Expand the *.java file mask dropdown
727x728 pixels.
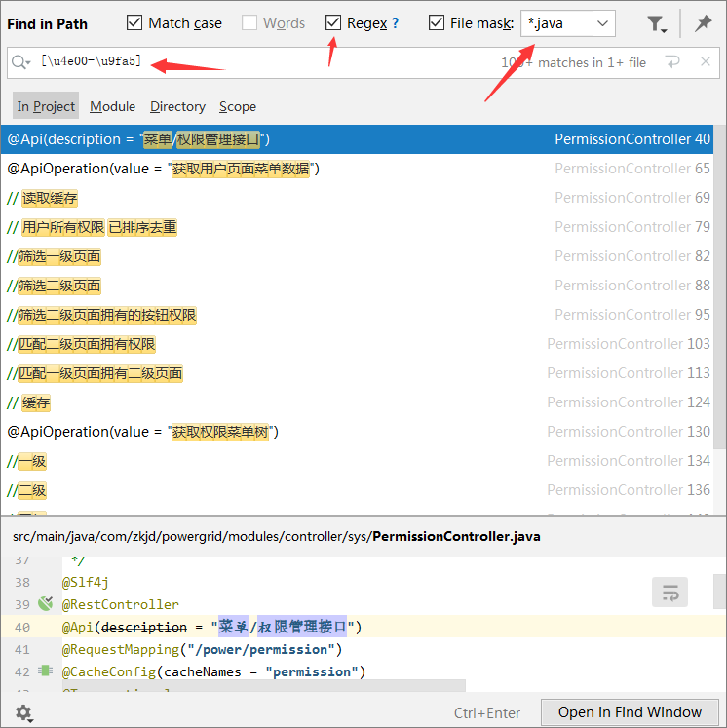tap(602, 23)
